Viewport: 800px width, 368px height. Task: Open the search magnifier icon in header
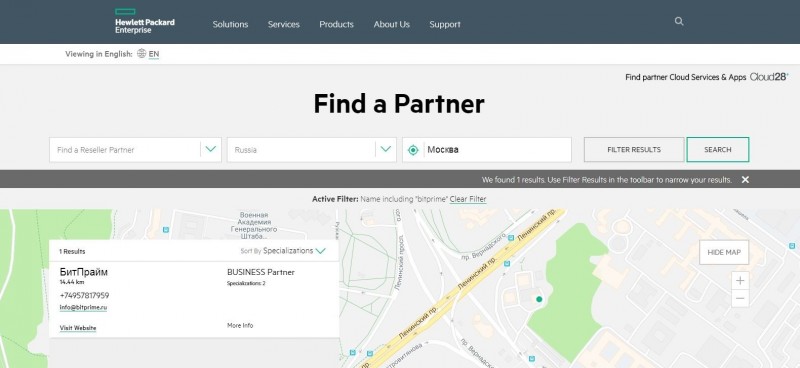point(679,21)
